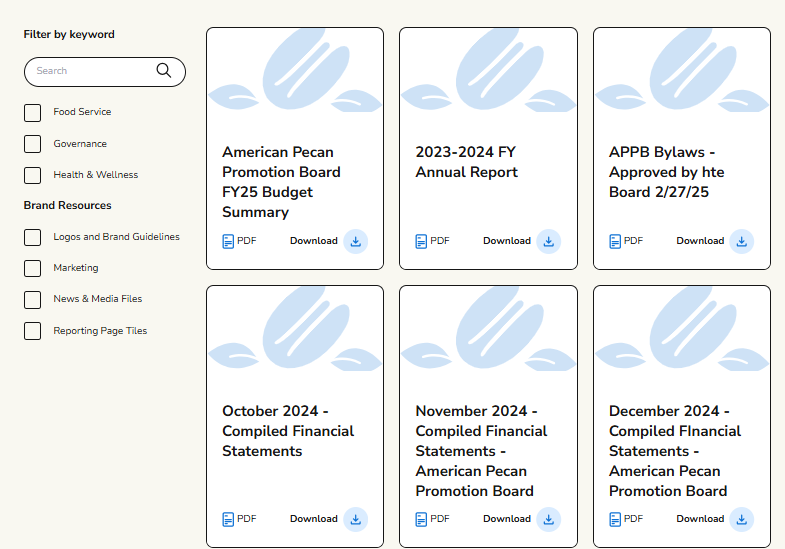Screen dimensions: 785x549
Task: Open November 2024 Compiled Financial Statements title
Action: [481, 451]
